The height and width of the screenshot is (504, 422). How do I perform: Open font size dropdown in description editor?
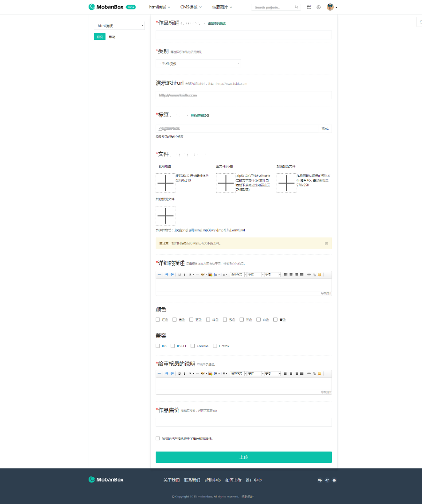[x=273, y=274]
